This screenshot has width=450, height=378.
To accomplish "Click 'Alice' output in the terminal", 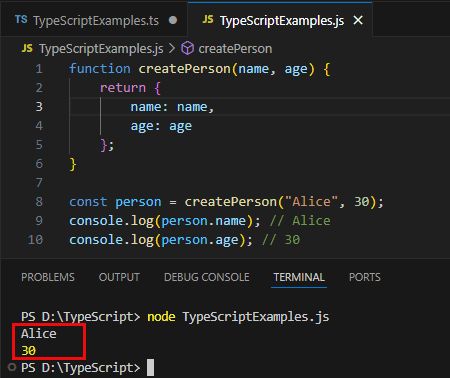I will pyautogui.click(x=38, y=334).
